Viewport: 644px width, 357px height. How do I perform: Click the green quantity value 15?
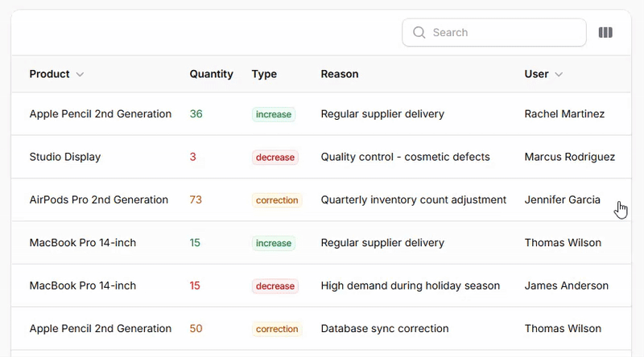click(x=195, y=243)
